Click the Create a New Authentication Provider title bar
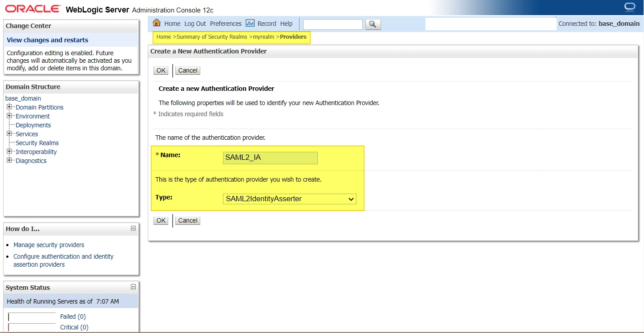This screenshot has width=644, height=333. (x=393, y=51)
